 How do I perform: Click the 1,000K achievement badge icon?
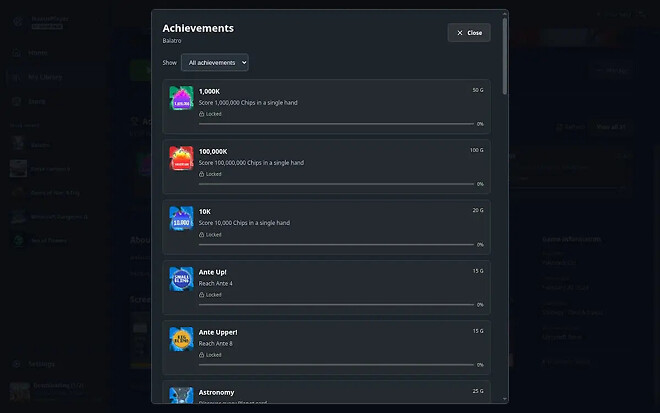coord(181,98)
